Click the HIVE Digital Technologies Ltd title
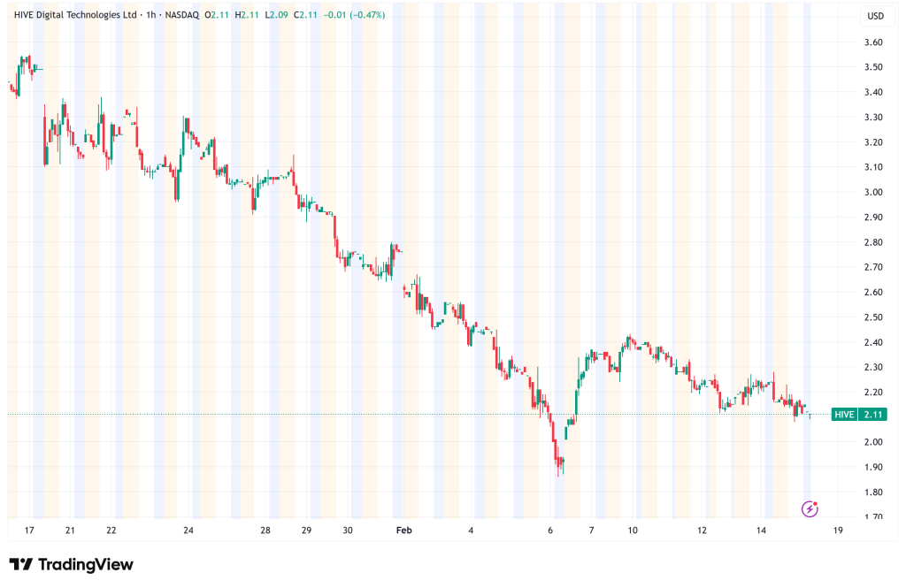Viewport: 906px width, 588px height. (75, 15)
